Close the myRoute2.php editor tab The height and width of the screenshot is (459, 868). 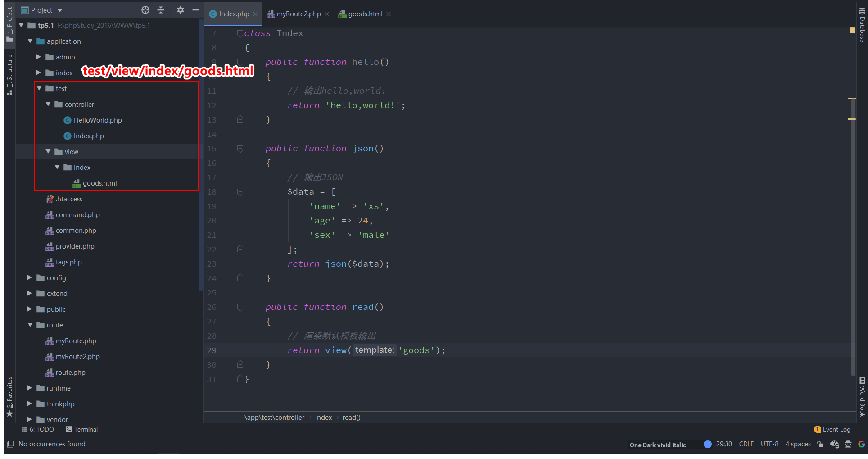point(327,14)
